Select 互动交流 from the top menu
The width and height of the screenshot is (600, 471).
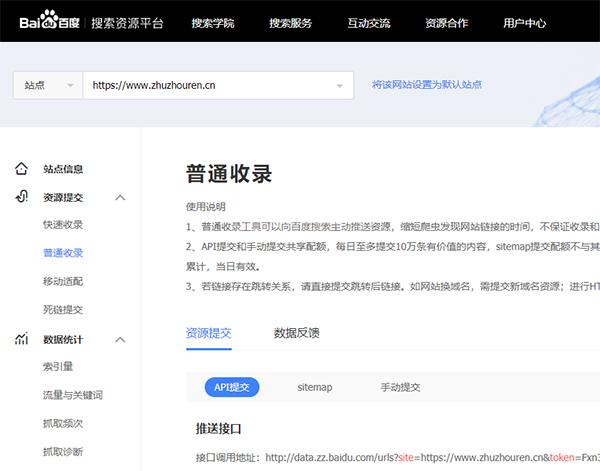pos(368,22)
